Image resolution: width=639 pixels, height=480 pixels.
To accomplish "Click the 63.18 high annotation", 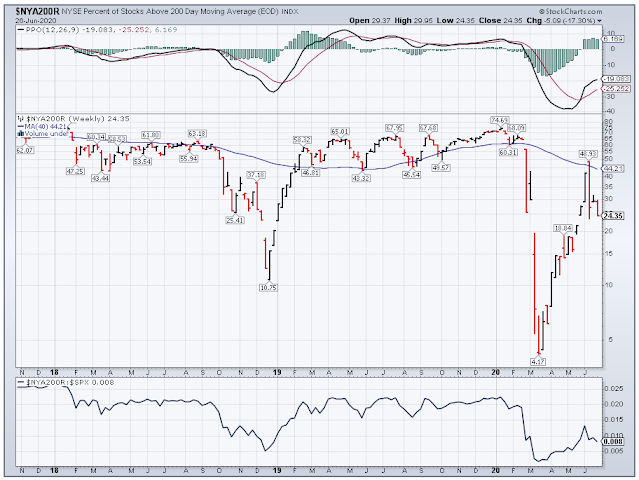I will click(x=197, y=134).
